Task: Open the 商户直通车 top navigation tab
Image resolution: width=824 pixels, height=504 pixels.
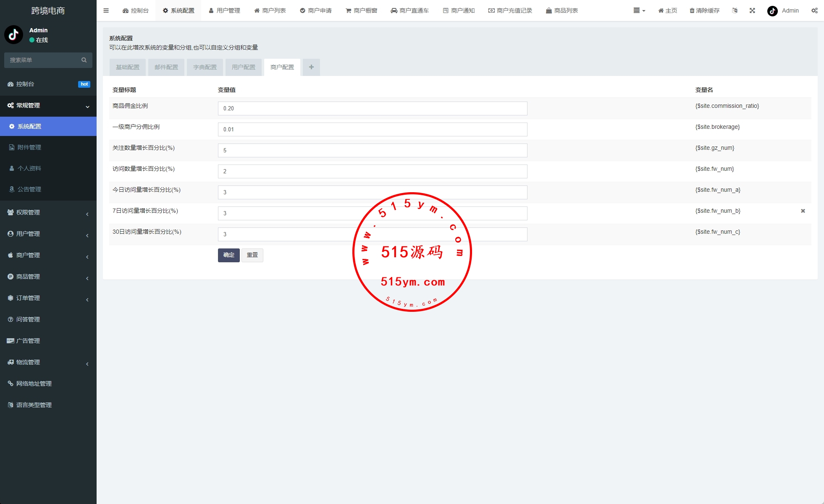Action: 409,10
